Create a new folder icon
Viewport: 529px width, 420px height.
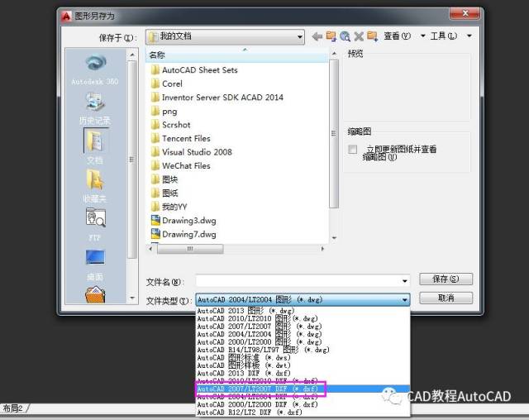372,36
